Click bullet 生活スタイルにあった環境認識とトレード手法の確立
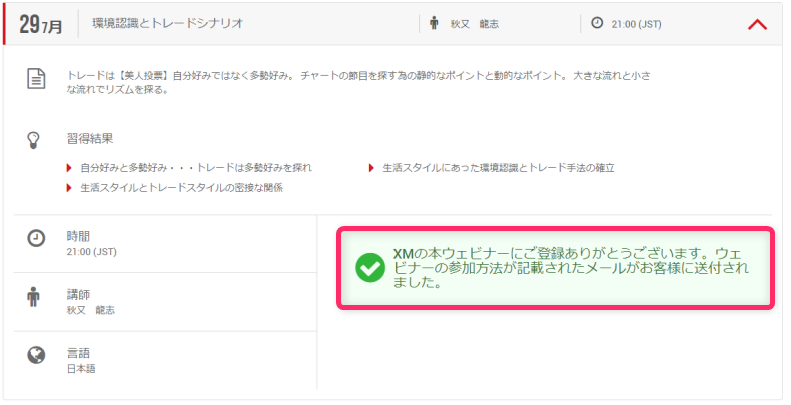 click(x=498, y=168)
